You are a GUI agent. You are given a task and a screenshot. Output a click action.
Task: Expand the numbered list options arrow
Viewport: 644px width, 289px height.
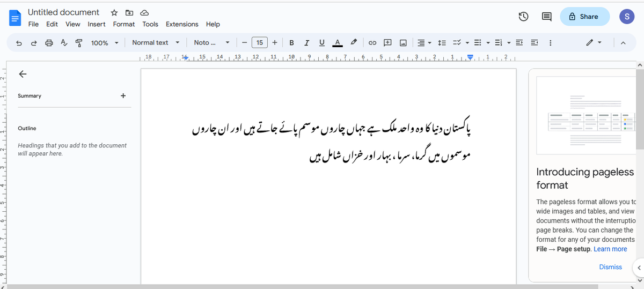pos(508,43)
